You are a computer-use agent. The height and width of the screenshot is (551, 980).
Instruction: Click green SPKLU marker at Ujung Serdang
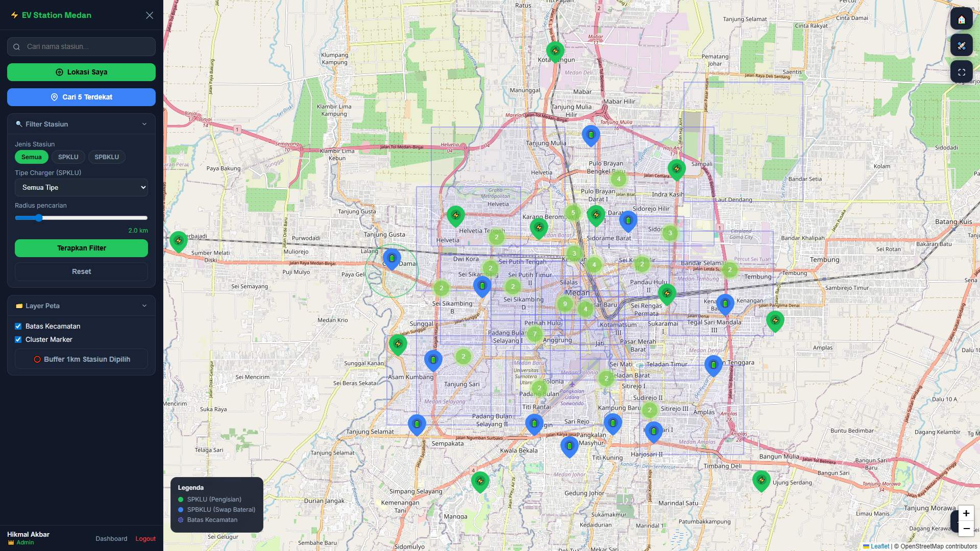click(x=762, y=481)
